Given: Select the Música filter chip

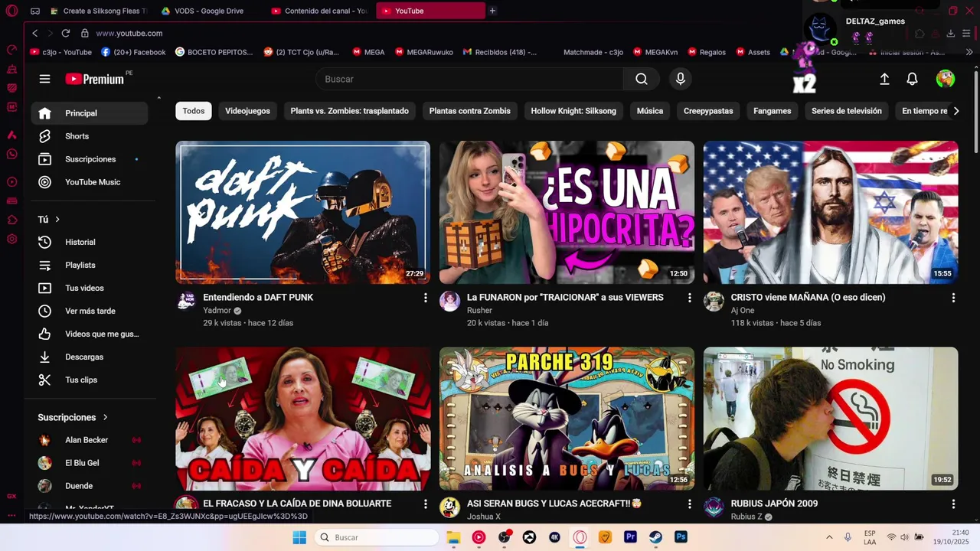Looking at the screenshot, I should click(x=650, y=111).
